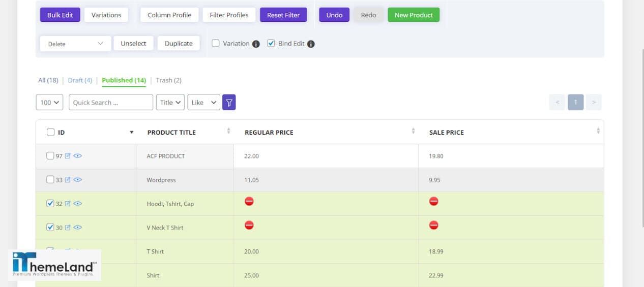The height and width of the screenshot is (287, 644).
Task: Click the Variation info icon
Action: 256,44
